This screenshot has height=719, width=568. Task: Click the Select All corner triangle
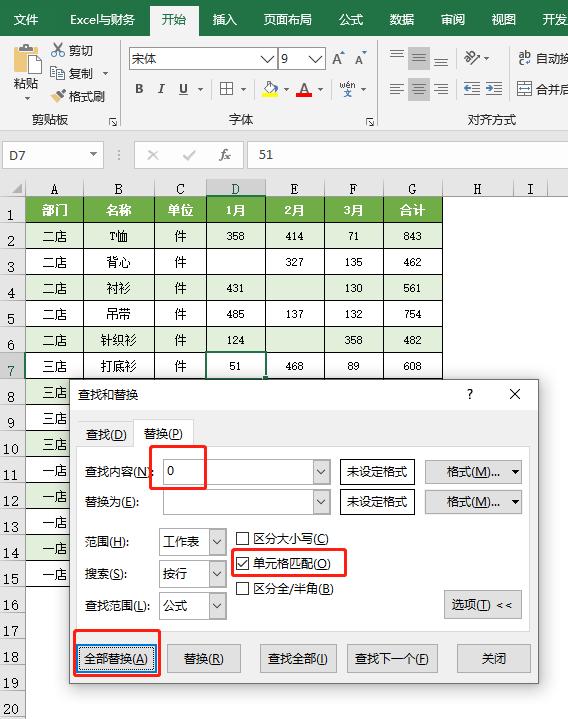[17, 188]
